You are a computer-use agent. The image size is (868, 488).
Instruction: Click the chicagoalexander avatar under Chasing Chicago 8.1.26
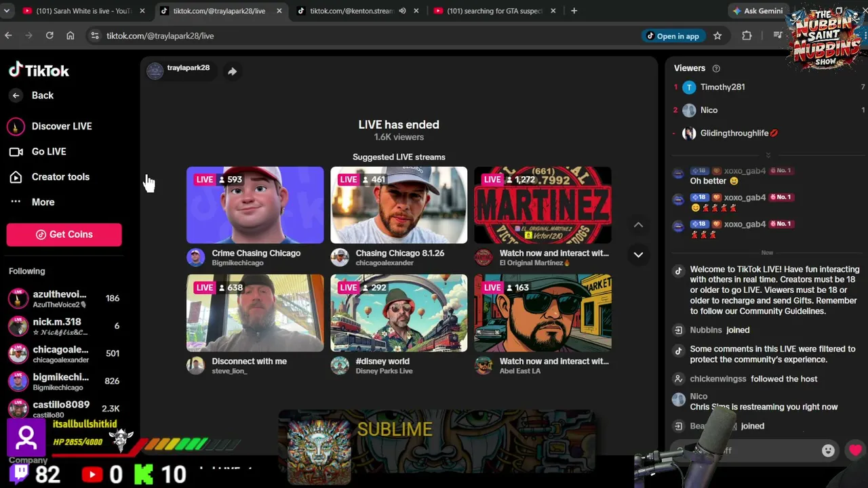click(x=339, y=258)
